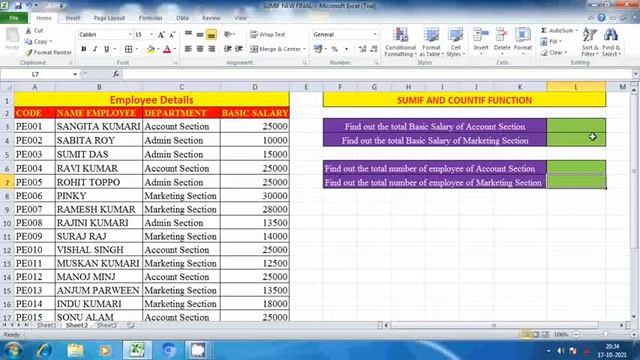This screenshot has height=360, width=640.
Task: Click the AutoSum button
Action: pos(559,31)
